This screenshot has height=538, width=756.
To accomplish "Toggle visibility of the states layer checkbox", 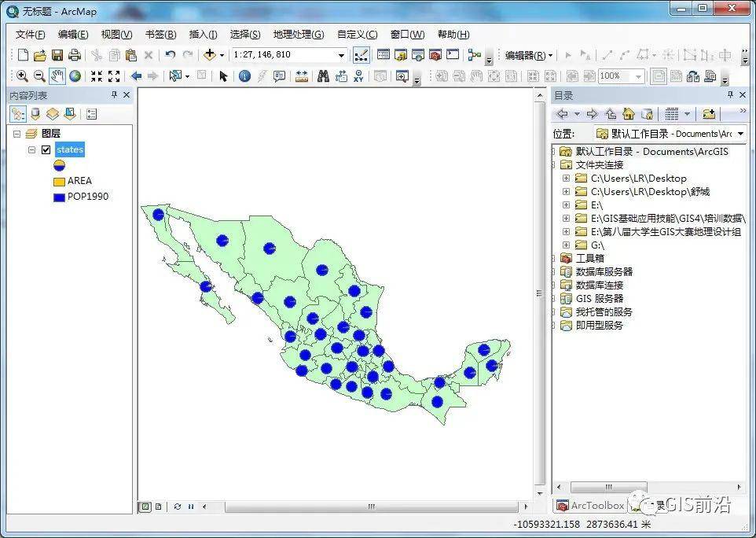I will tap(46, 149).
